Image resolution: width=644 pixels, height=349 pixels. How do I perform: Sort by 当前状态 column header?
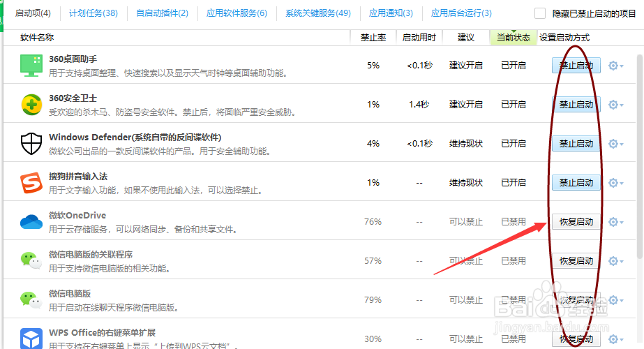coord(514,38)
